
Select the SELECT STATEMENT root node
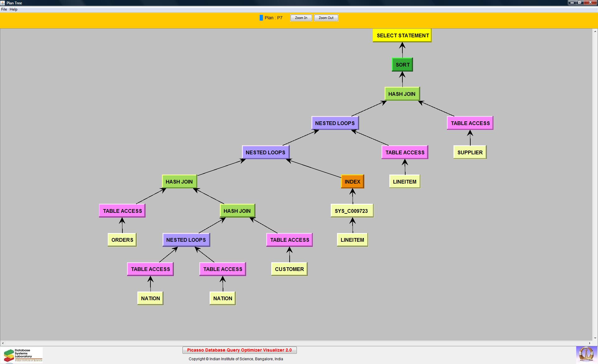[402, 35]
